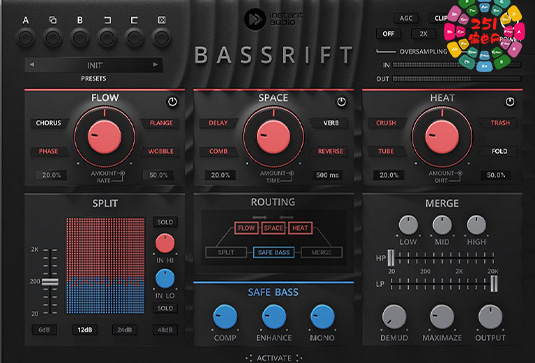The width and height of the screenshot is (535, 363).
Task: Open the INIT preset name menu
Action: (x=94, y=65)
